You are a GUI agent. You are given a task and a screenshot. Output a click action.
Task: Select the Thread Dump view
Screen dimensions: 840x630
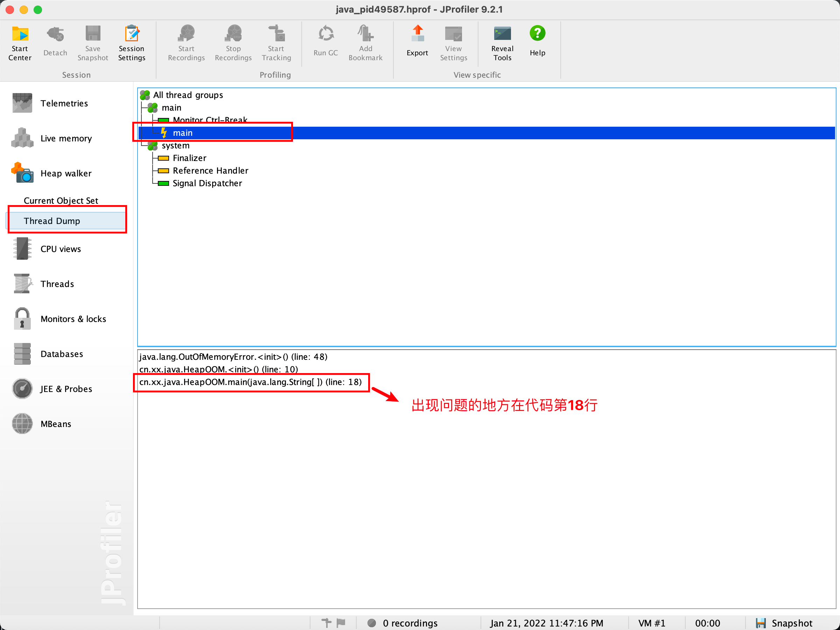coord(52,221)
